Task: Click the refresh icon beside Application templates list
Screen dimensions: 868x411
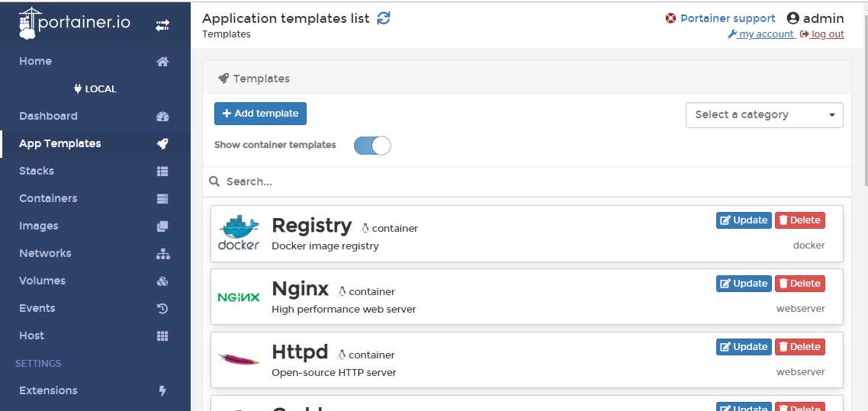Action: click(x=384, y=18)
